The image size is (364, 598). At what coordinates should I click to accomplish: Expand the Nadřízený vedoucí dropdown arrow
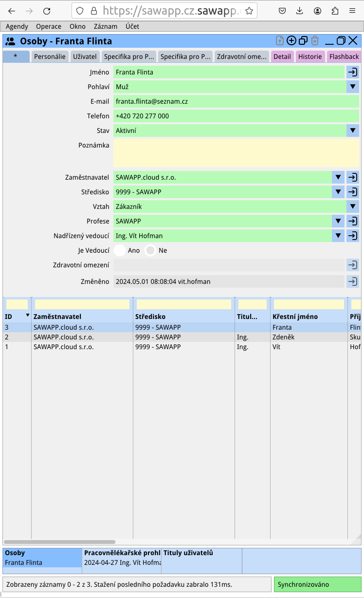tap(338, 236)
